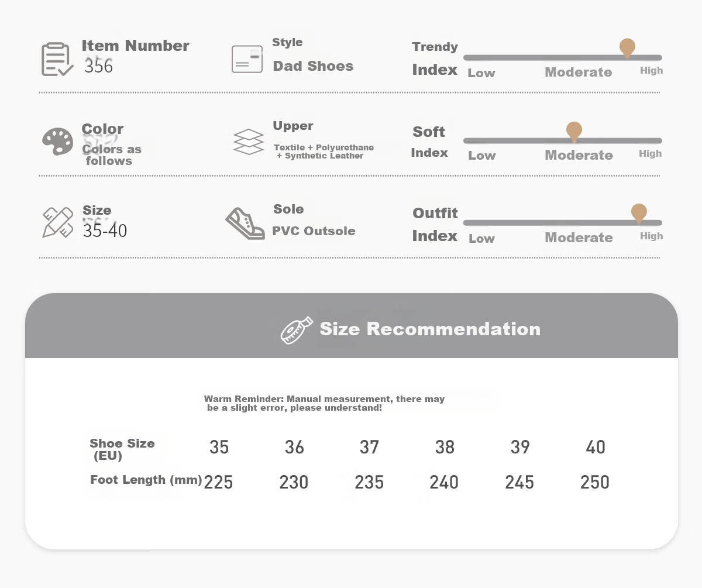Click the Sole sneaker icon
The image size is (702, 588).
click(245, 223)
